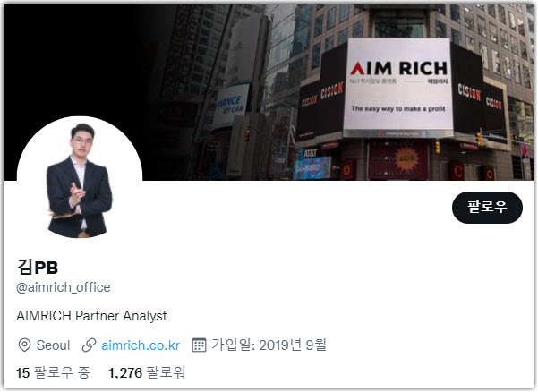Click the 가입일: 2019년 9월 join date
The image size is (538, 392).
[x=269, y=345]
